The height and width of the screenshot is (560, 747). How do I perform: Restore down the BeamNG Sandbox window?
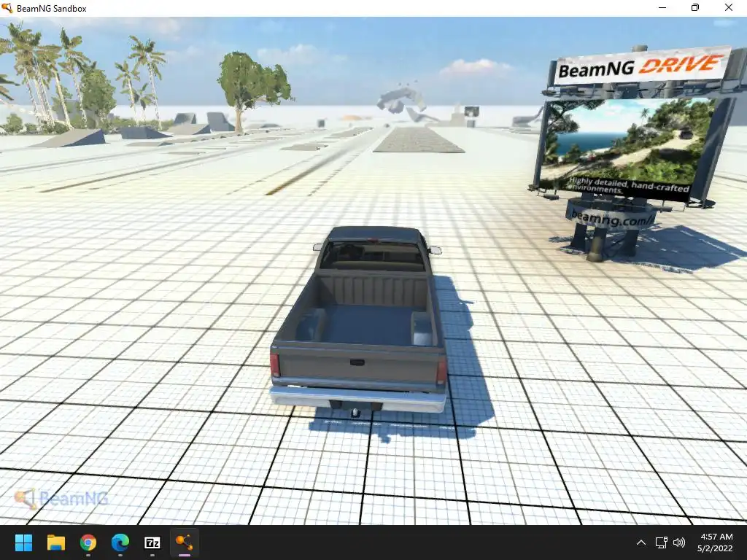click(695, 7)
